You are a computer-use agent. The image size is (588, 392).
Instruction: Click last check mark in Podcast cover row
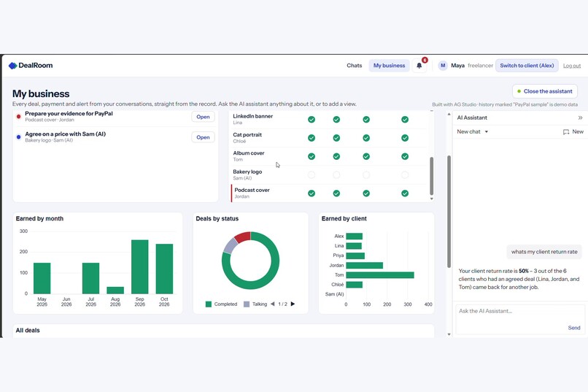pyautogui.click(x=405, y=193)
